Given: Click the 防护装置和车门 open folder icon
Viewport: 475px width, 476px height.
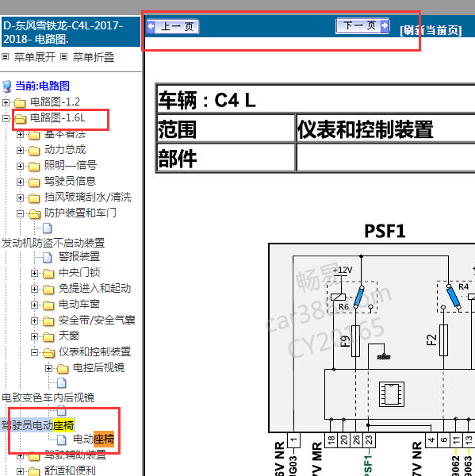Looking at the screenshot, I should coord(34,213).
